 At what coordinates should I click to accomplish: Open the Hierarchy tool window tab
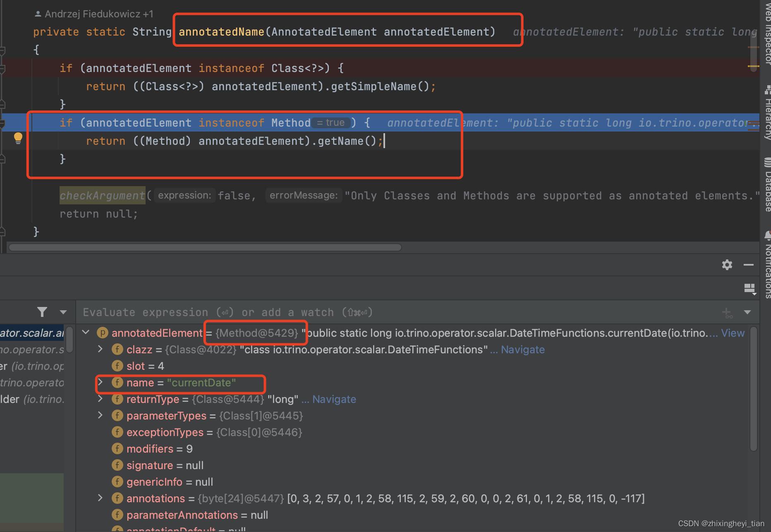coord(767,113)
